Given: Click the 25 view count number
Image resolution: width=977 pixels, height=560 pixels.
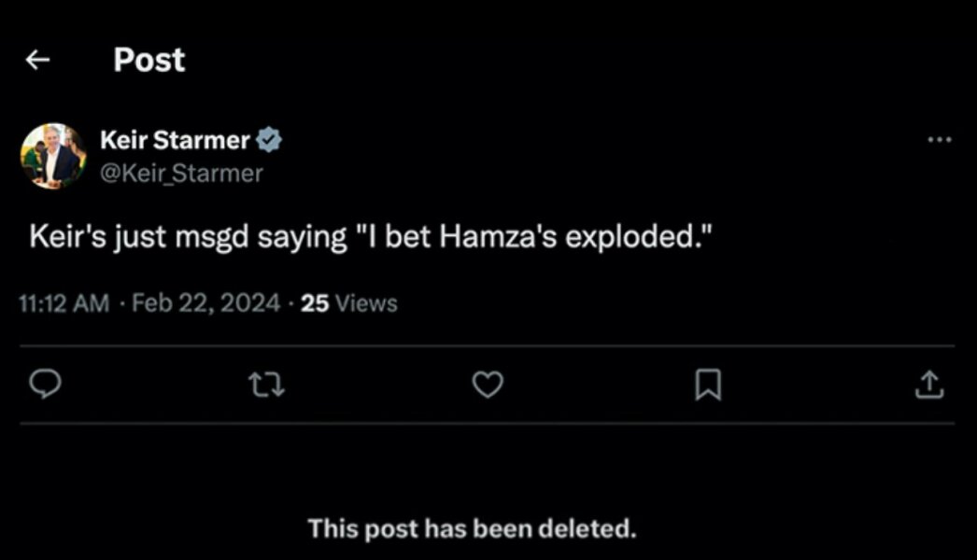Looking at the screenshot, I should click(316, 303).
